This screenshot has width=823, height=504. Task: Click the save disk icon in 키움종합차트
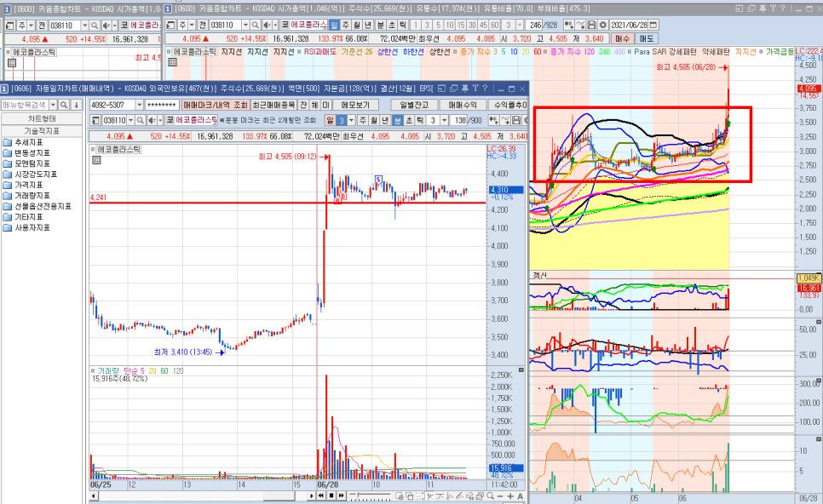pos(591,26)
